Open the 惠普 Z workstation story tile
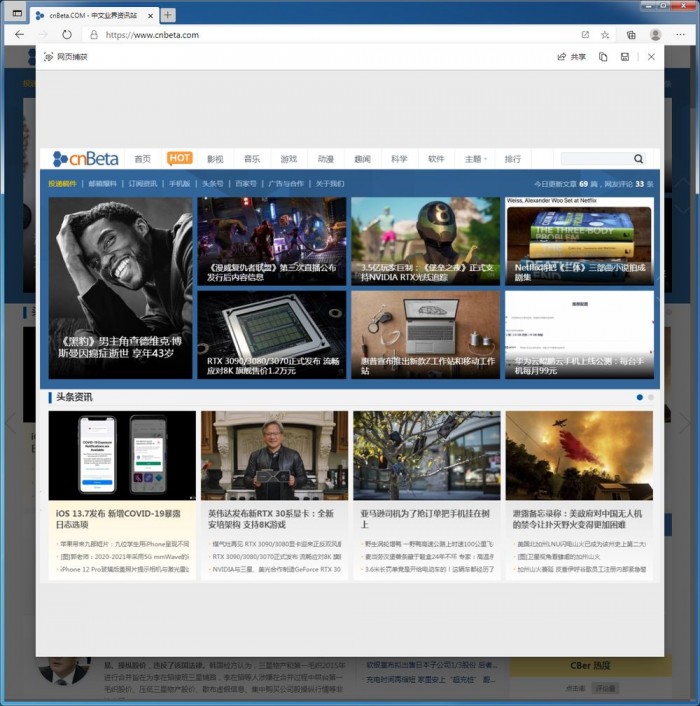Viewport: 700px width, 706px height. [x=425, y=335]
